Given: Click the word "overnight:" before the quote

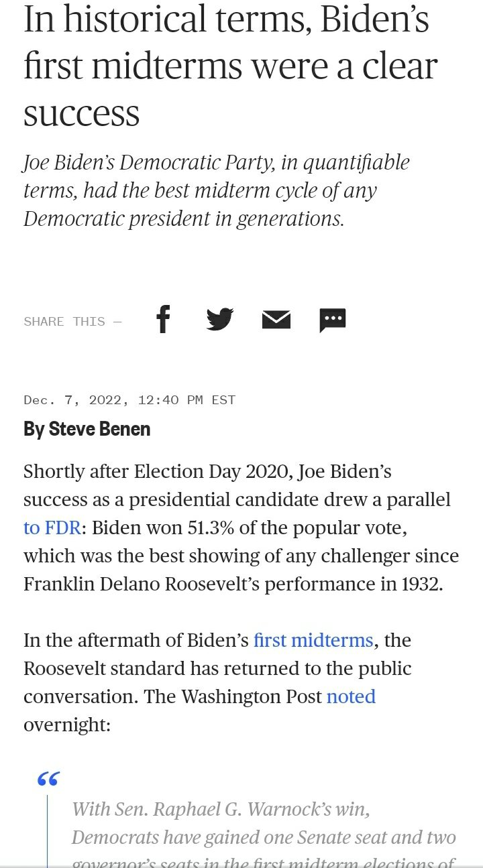Looking at the screenshot, I should click(67, 725).
